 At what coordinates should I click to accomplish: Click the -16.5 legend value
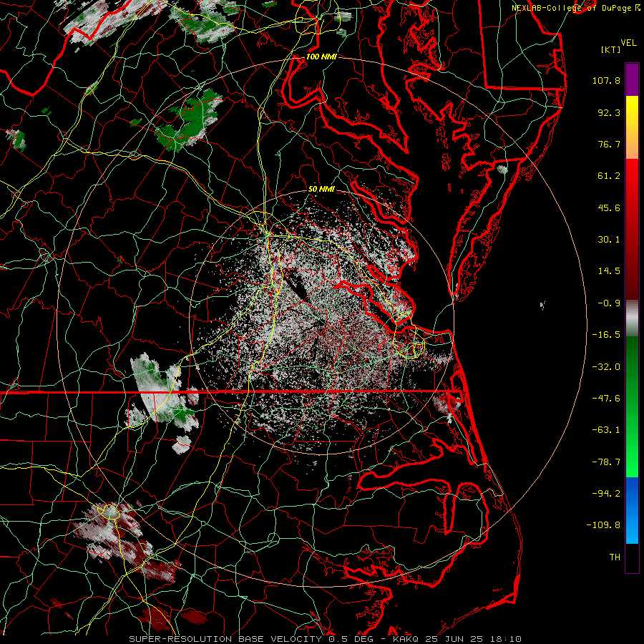pyautogui.click(x=606, y=335)
